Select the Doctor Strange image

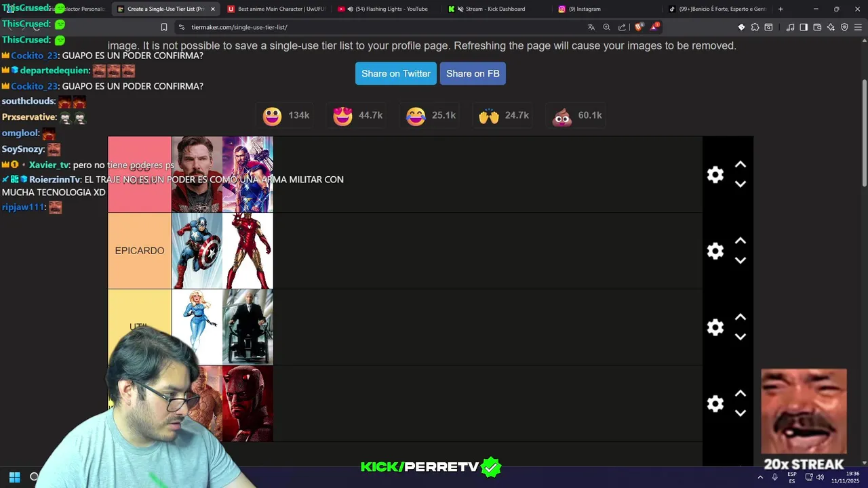click(x=197, y=174)
